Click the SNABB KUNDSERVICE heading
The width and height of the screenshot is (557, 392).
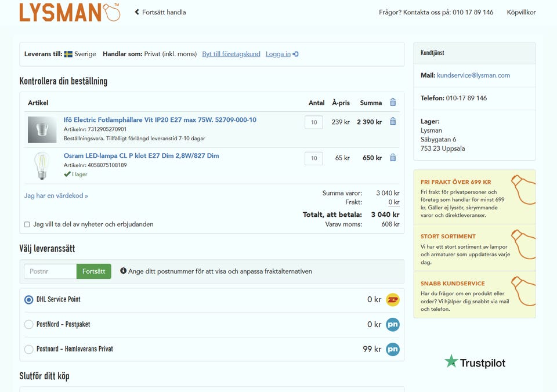453,284
